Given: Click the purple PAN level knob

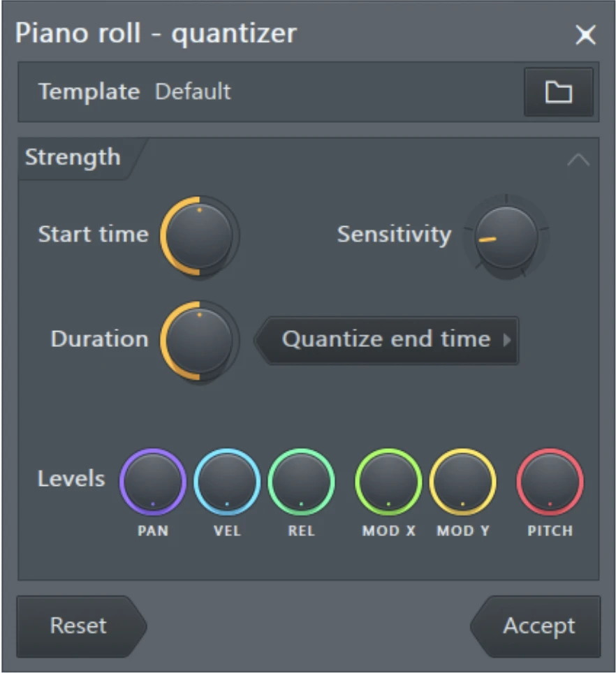Looking at the screenshot, I should [x=153, y=482].
